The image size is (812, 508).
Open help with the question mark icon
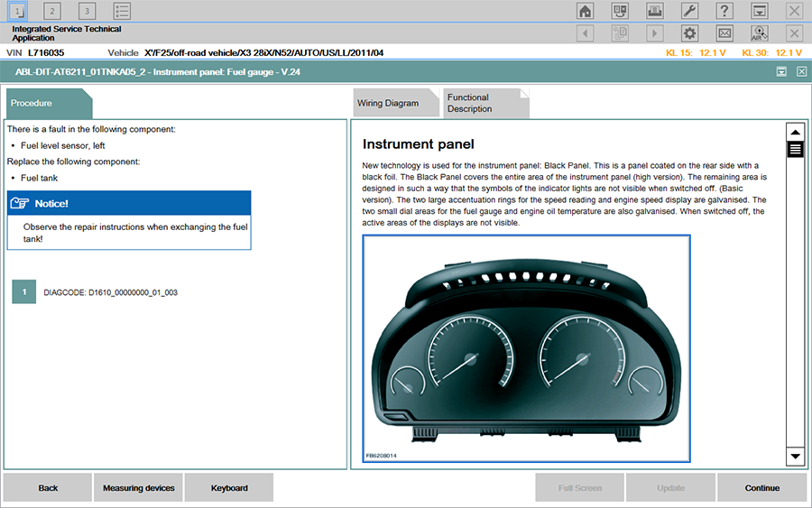coord(724,11)
